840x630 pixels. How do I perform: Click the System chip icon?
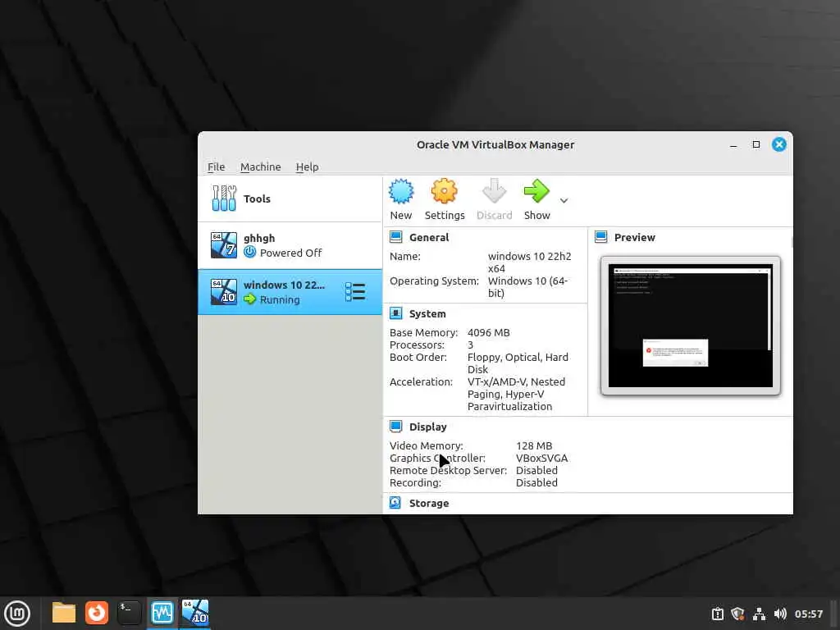point(396,313)
